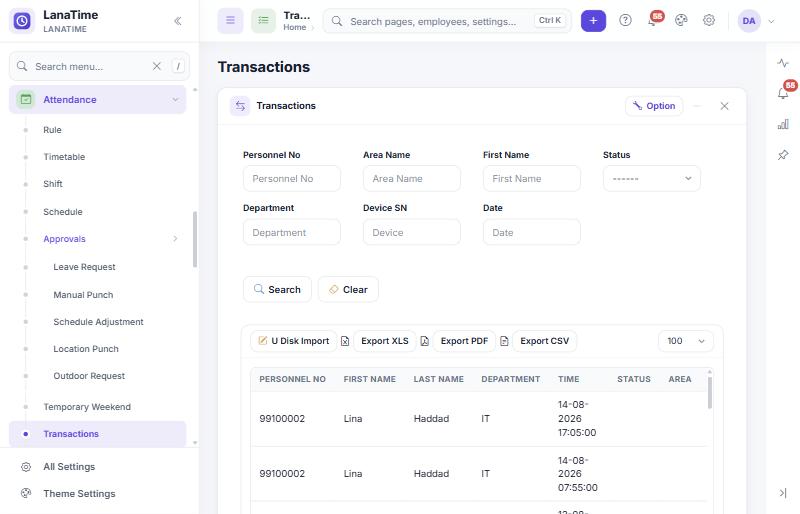
Task: Open the bar chart icon in right rail
Action: click(783, 124)
